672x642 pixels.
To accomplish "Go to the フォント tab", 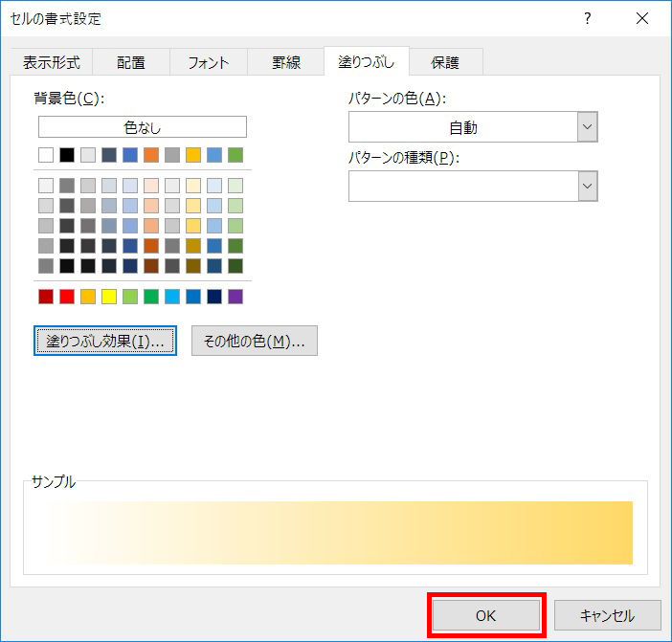I will 209,62.
